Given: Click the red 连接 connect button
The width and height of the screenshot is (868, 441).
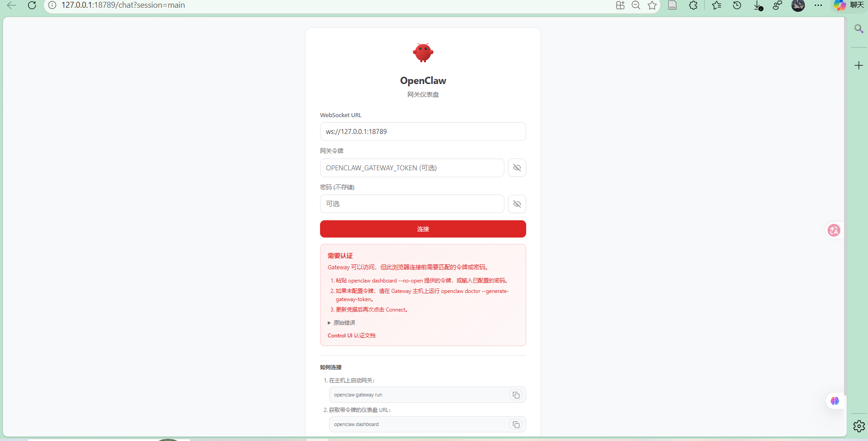Looking at the screenshot, I should [x=423, y=229].
